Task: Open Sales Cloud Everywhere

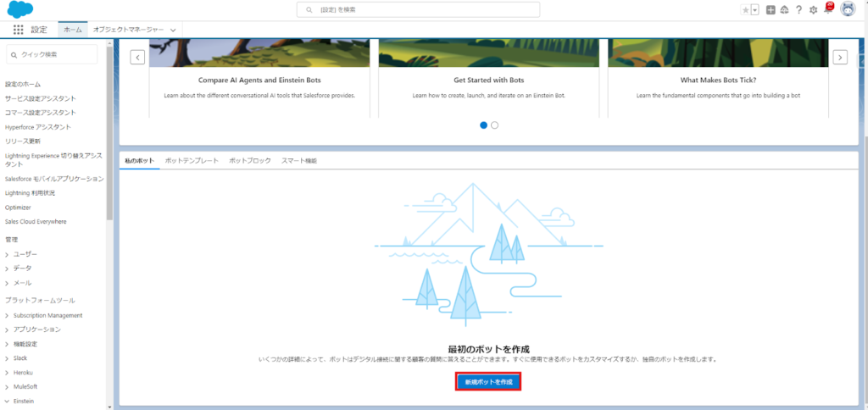Action: (36, 221)
